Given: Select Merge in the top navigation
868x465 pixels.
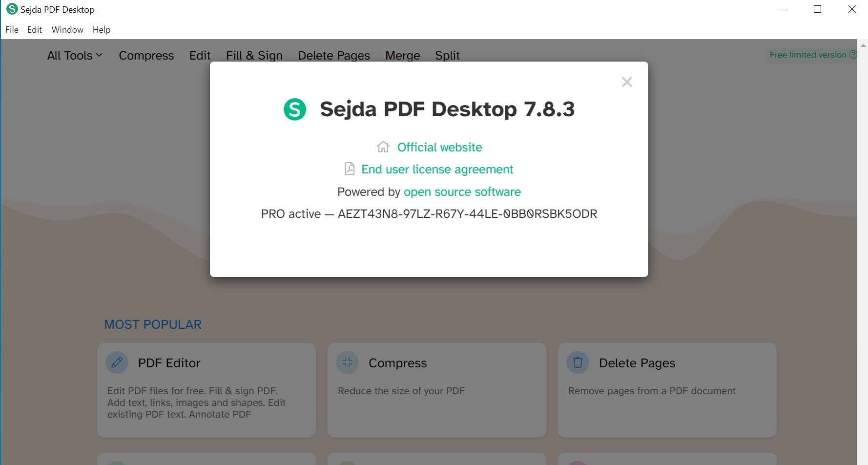Looking at the screenshot, I should tap(403, 56).
